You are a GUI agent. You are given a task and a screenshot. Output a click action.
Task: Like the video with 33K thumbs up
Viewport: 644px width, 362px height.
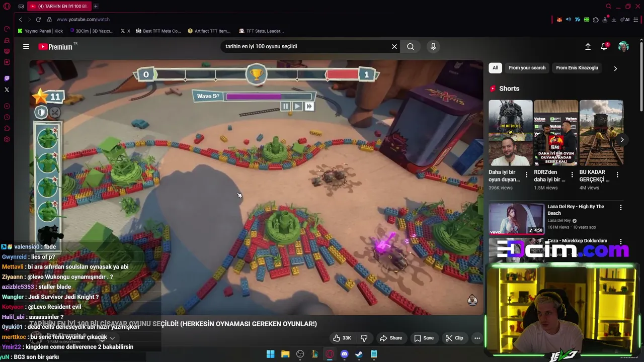pyautogui.click(x=342, y=338)
